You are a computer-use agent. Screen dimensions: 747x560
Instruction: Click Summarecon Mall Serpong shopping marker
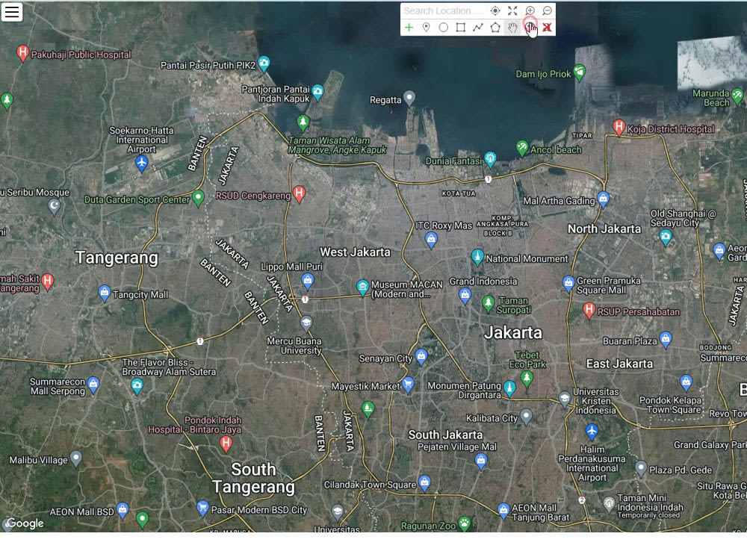[93, 385]
